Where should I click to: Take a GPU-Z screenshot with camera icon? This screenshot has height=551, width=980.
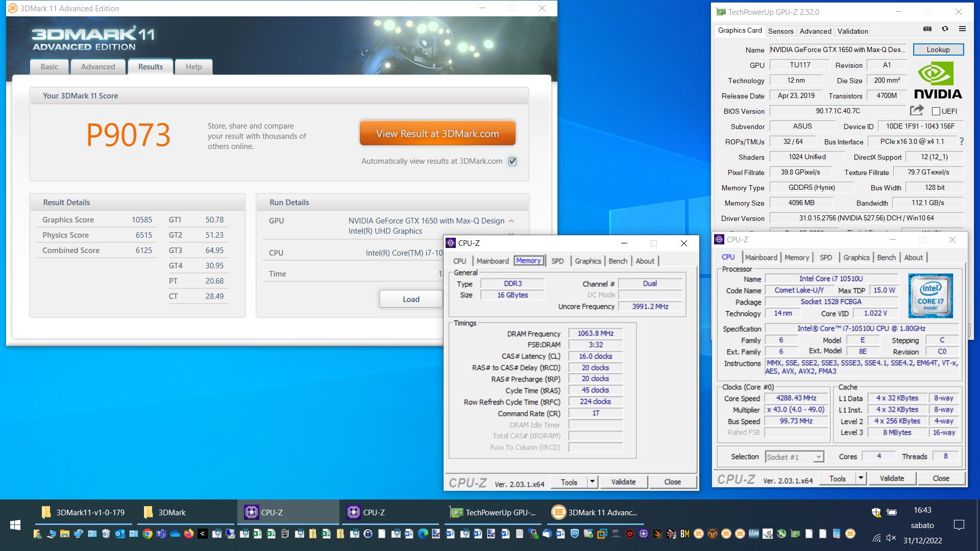click(927, 29)
